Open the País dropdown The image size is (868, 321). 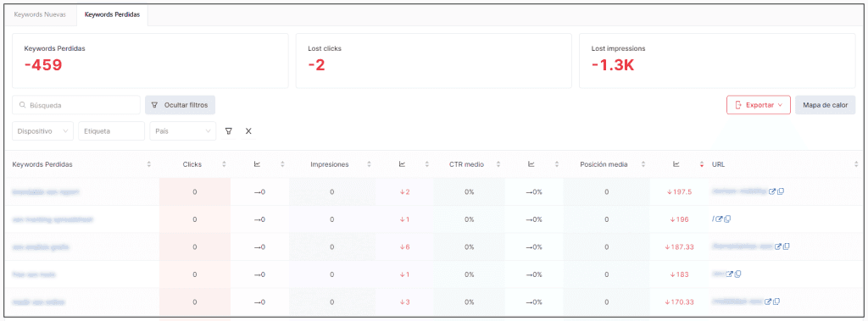tap(183, 131)
